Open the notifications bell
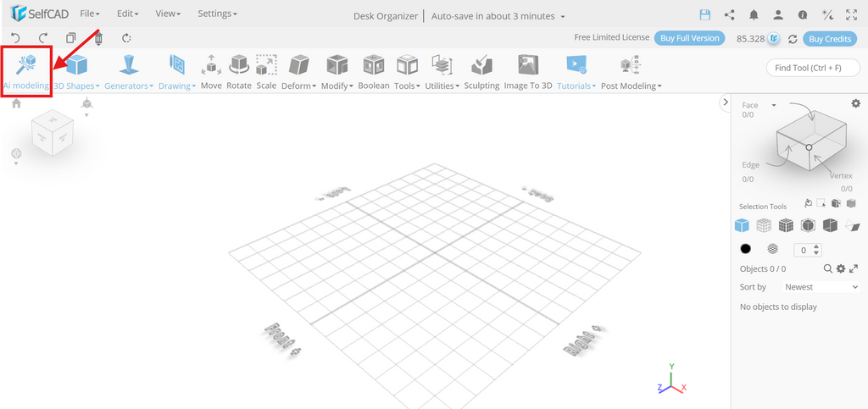The width and height of the screenshot is (868, 409). point(754,15)
